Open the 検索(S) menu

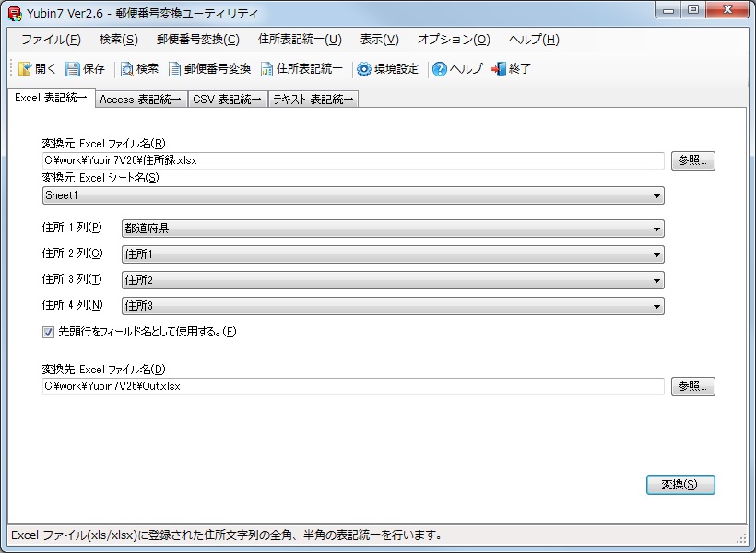coord(119,40)
